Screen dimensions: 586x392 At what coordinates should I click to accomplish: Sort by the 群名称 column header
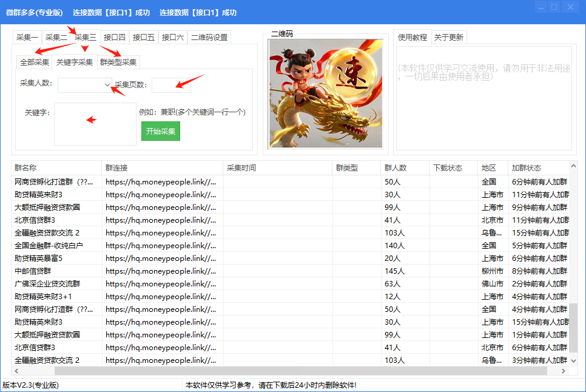[x=56, y=168]
